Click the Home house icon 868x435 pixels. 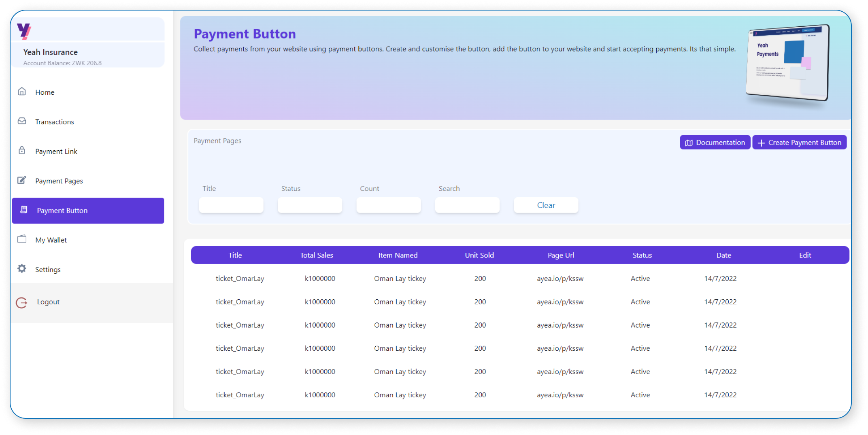(22, 92)
